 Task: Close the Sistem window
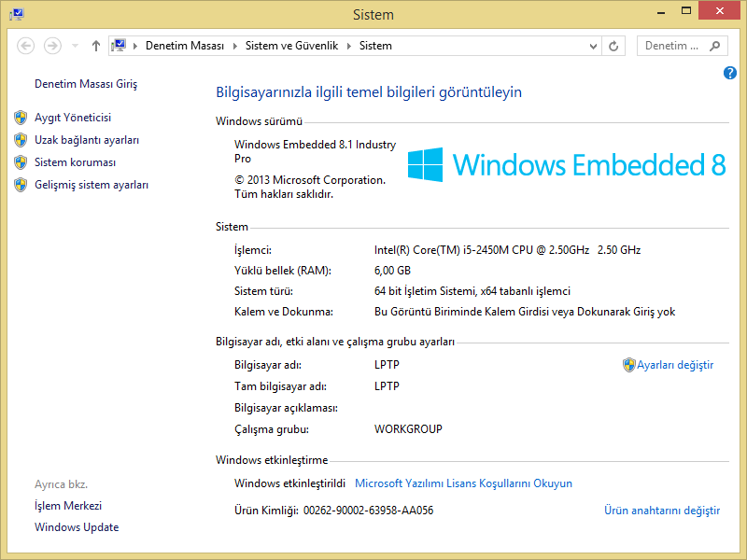point(719,10)
